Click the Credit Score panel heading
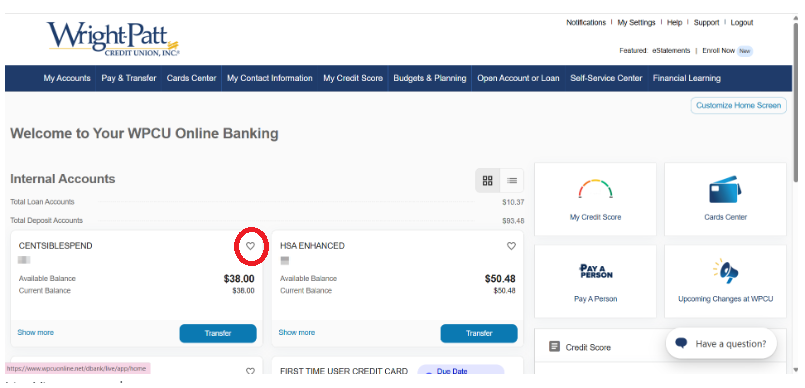Screen dimensions: 805x388 click(588, 347)
